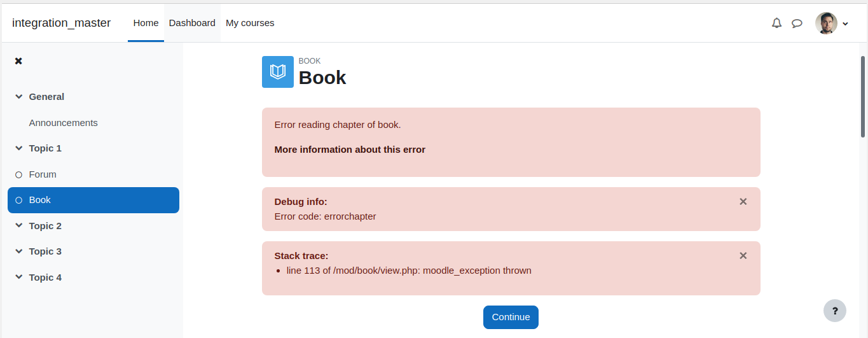The width and height of the screenshot is (868, 338).
Task: Go to the Home tab
Action: (146, 23)
